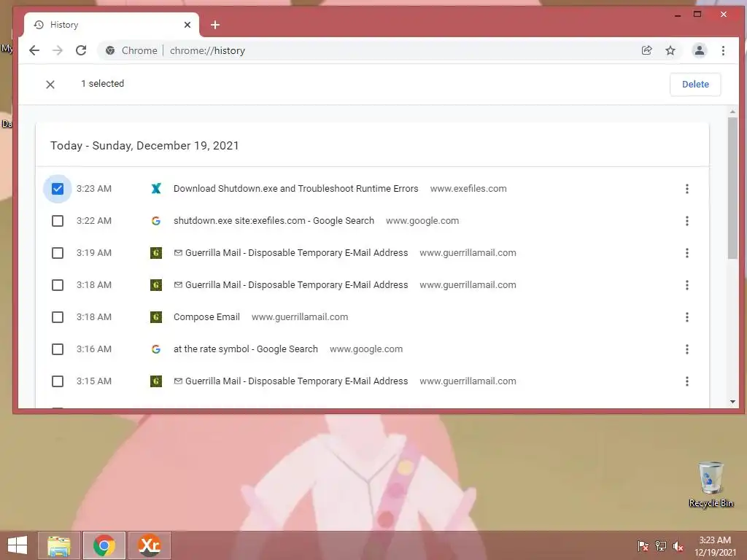Viewport: 747px width, 560px height.
Task: Click the www.exefiles.com domain text
Action: click(x=468, y=189)
